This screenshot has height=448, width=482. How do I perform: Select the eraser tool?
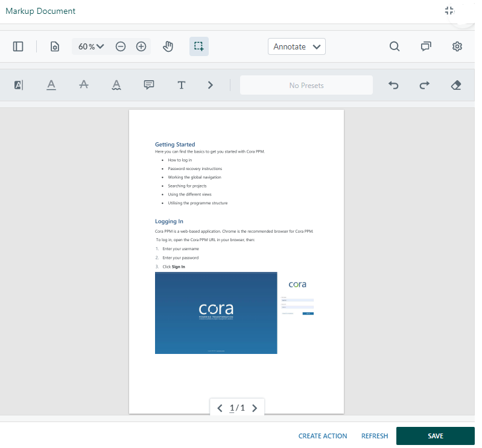coord(456,85)
